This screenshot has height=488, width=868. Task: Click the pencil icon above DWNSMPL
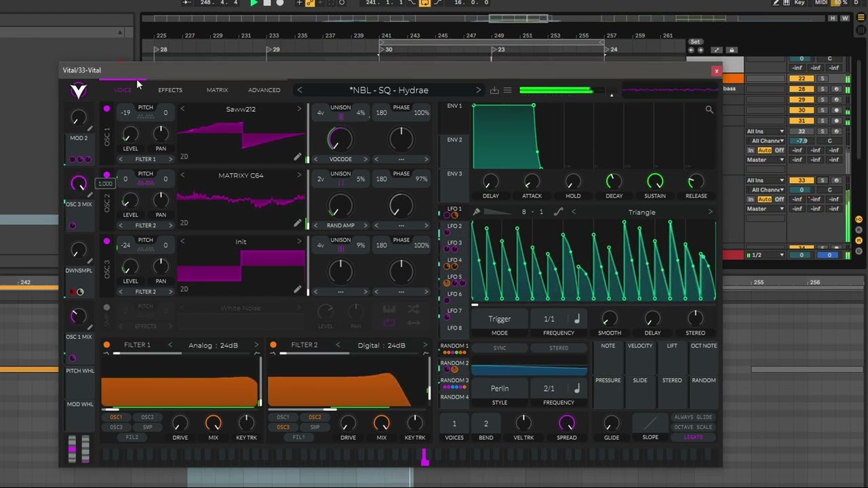pos(90,262)
